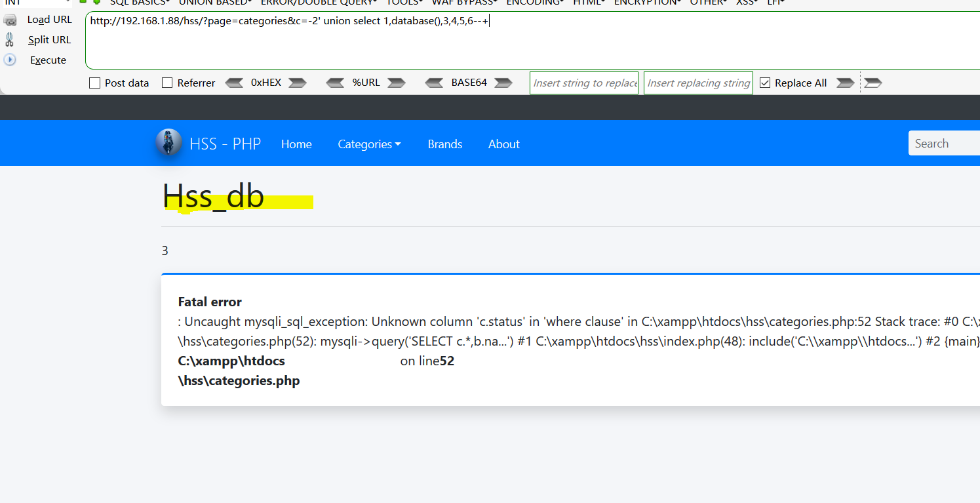Click the Hss_db heading
Screen dimensions: 980x503
213,195
